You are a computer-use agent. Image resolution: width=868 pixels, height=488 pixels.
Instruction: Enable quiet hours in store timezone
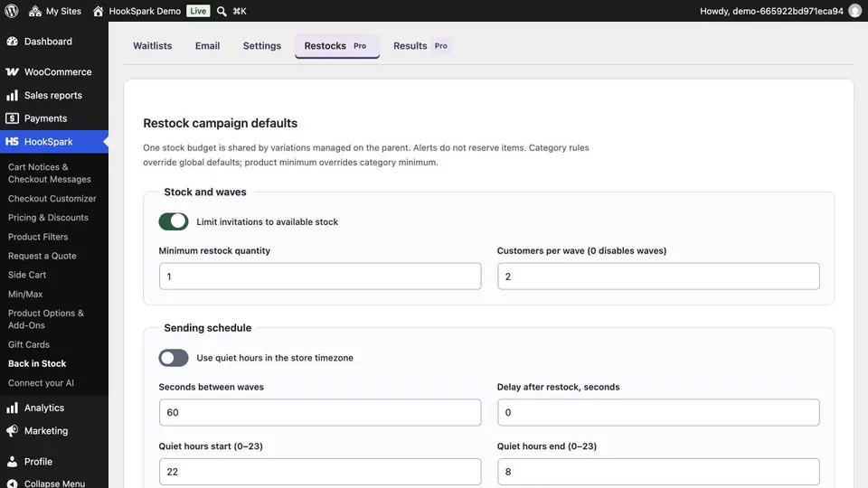click(x=174, y=358)
